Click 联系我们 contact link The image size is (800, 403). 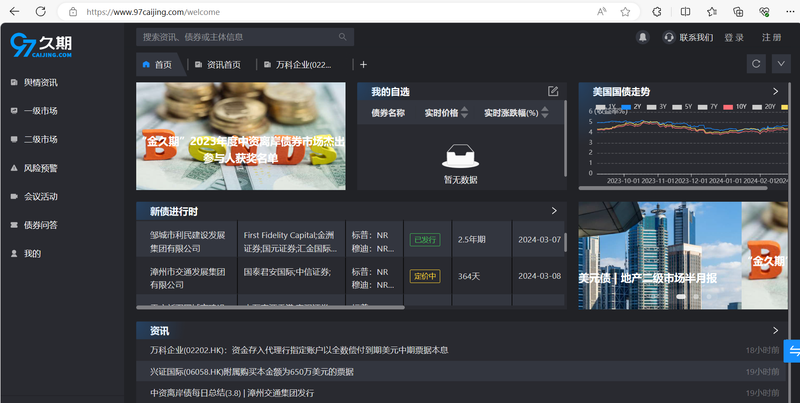[696, 37]
